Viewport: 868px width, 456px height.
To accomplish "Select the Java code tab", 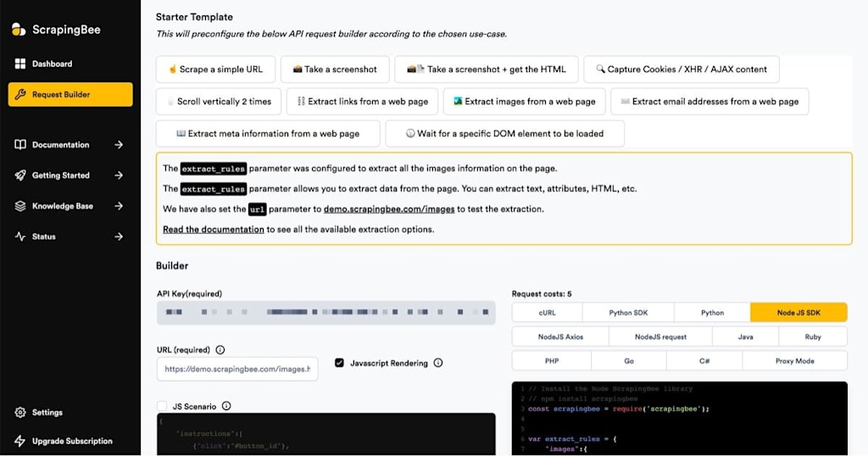I will 746,336.
